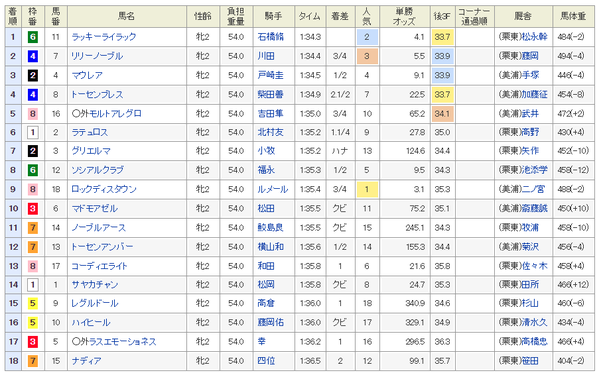This screenshot has height=379, width=599.
Task: Select the odds value 340.9
Action: tap(415, 303)
